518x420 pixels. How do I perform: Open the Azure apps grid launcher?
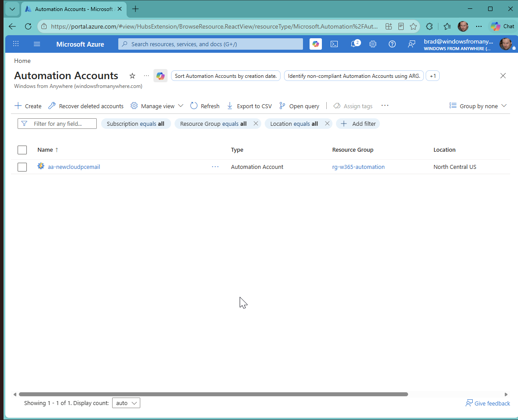[16, 44]
